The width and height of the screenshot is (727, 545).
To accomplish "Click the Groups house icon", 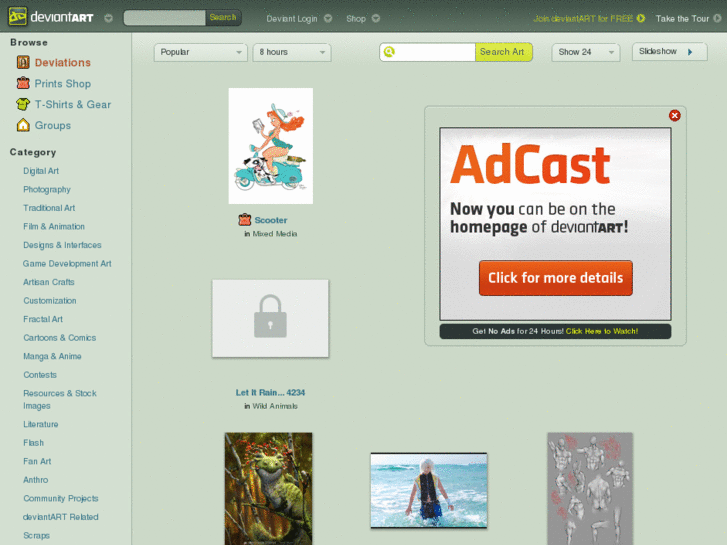I will [23, 125].
